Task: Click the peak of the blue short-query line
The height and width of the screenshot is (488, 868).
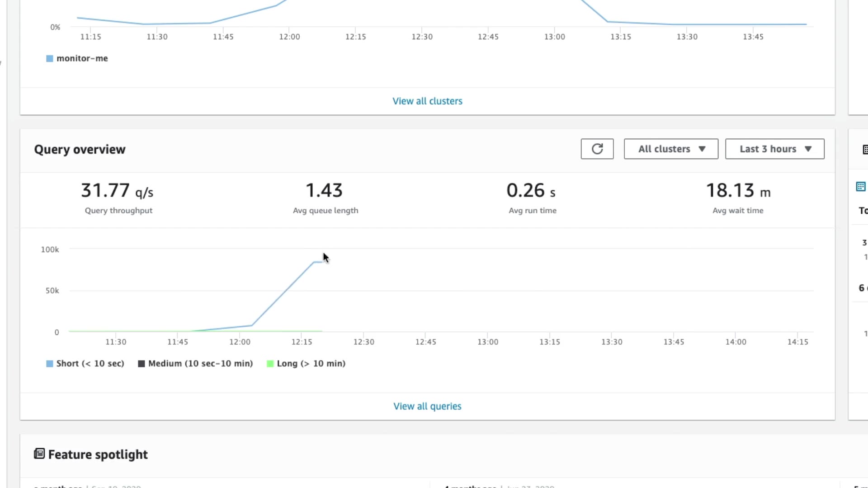Action: tap(315, 262)
